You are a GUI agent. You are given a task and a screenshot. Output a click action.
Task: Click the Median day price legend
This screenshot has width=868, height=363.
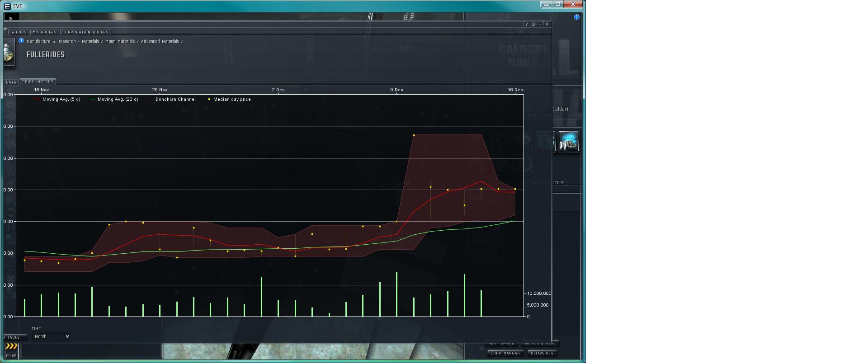pos(229,99)
